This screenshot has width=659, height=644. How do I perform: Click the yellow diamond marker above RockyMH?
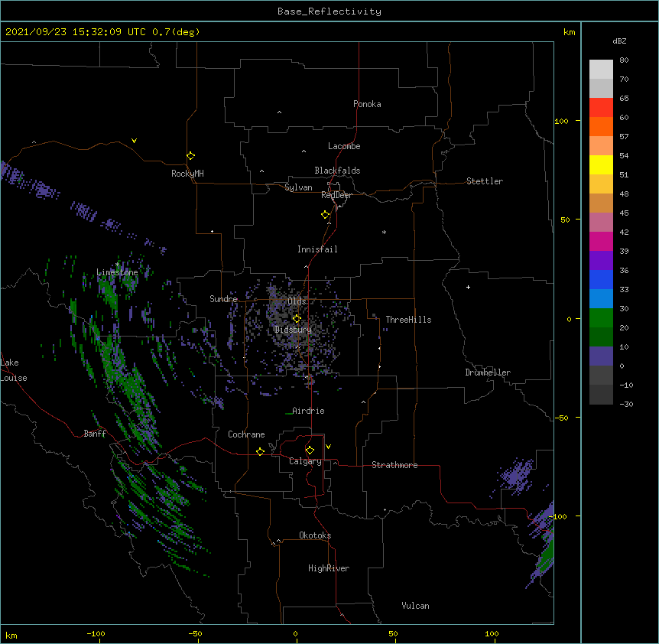tap(191, 156)
